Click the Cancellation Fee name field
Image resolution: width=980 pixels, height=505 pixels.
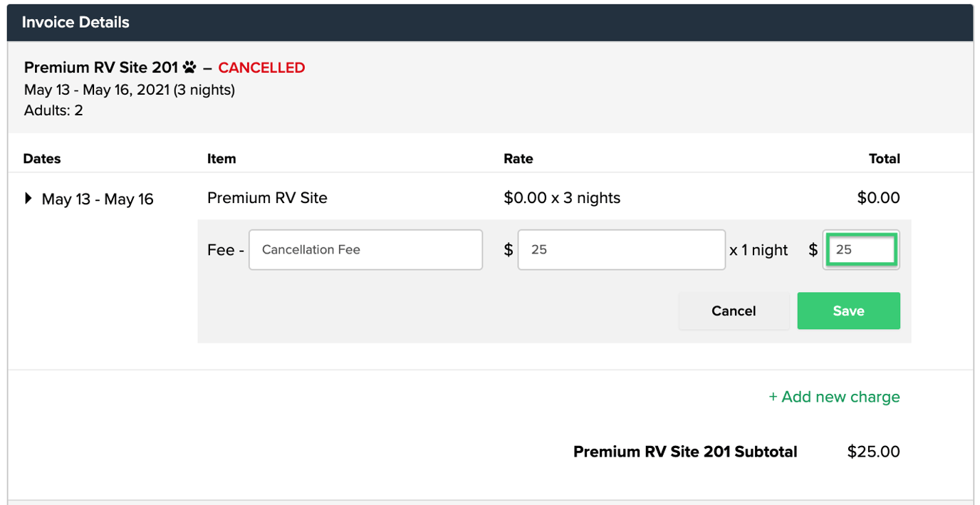(365, 250)
